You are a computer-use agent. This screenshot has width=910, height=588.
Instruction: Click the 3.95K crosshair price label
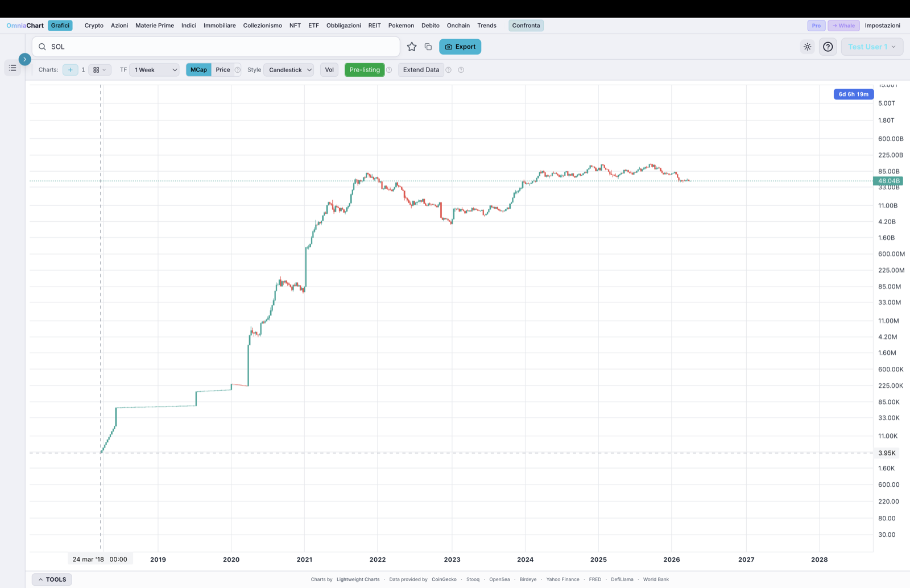(887, 453)
